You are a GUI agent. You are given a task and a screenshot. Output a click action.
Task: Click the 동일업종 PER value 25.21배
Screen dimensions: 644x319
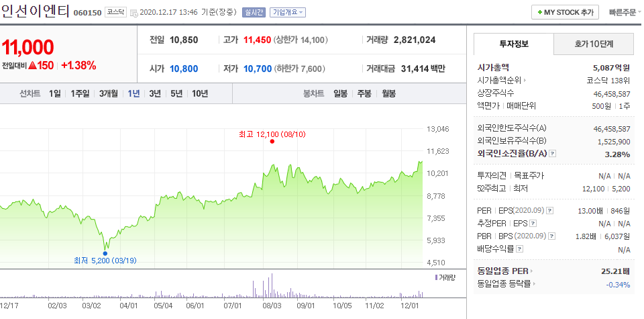coord(615,271)
